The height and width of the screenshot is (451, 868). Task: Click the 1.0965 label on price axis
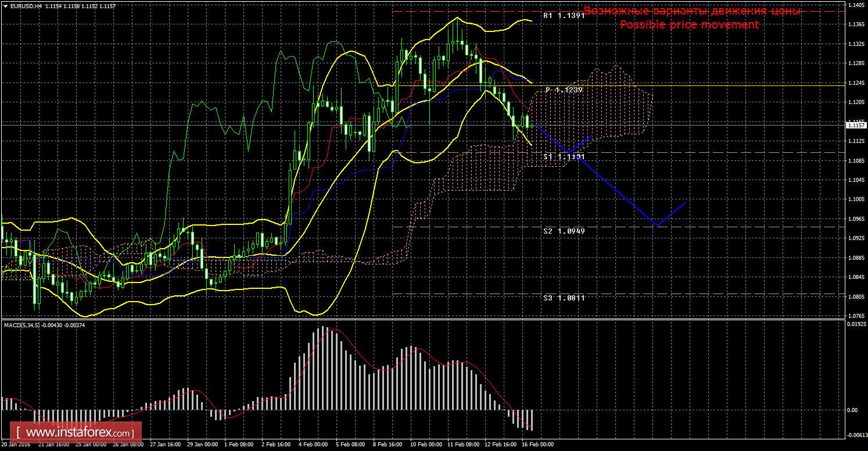point(855,219)
